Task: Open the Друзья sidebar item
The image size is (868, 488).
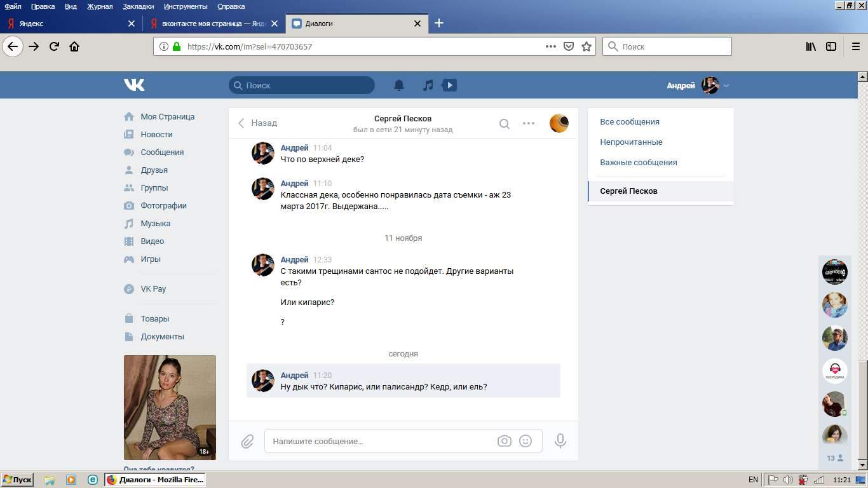Action: (154, 170)
